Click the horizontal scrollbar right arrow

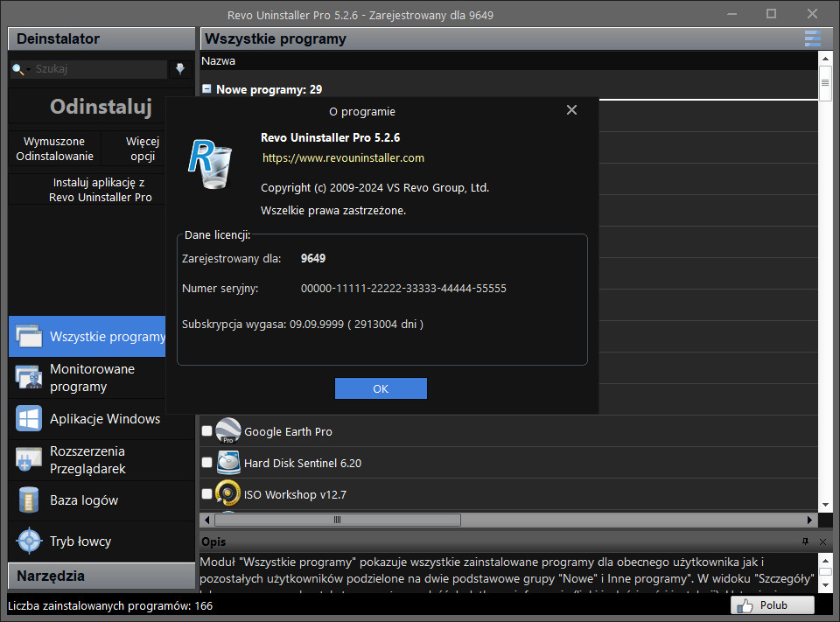[809, 520]
